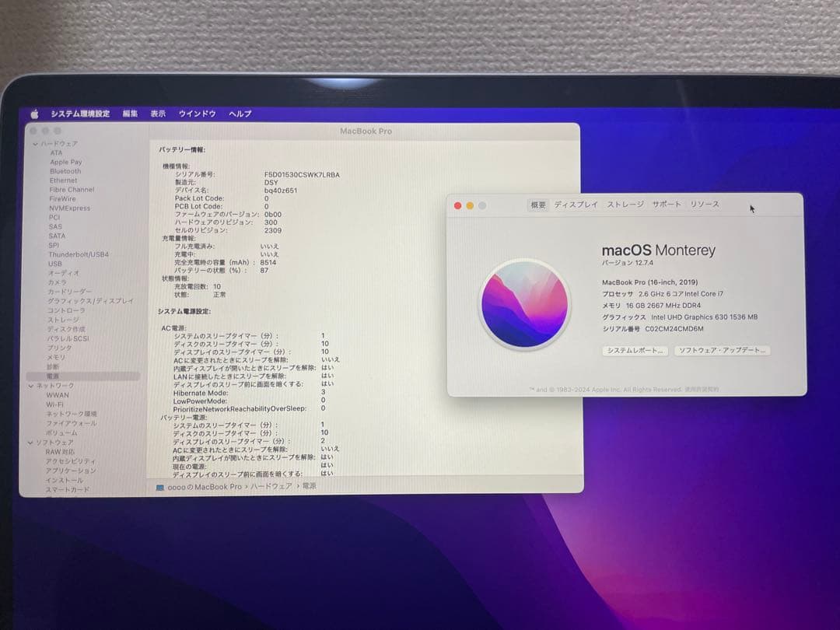This screenshot has height=630, width=840.
Task: Select SATA in the sidebar
Action: 57,236
